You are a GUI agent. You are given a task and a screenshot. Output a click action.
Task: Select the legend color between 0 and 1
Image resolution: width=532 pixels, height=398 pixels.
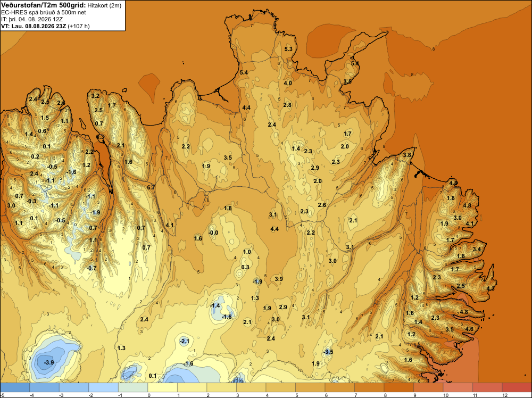click(162, 387)
